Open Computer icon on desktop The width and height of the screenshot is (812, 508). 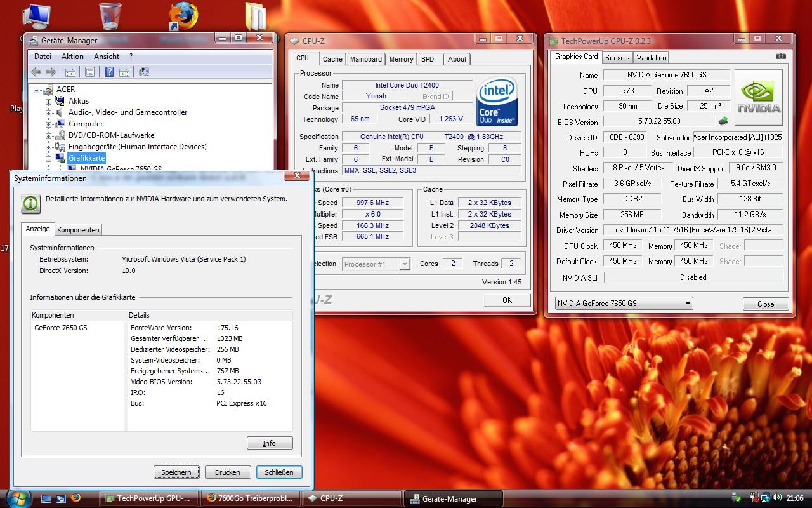(36, 17)
